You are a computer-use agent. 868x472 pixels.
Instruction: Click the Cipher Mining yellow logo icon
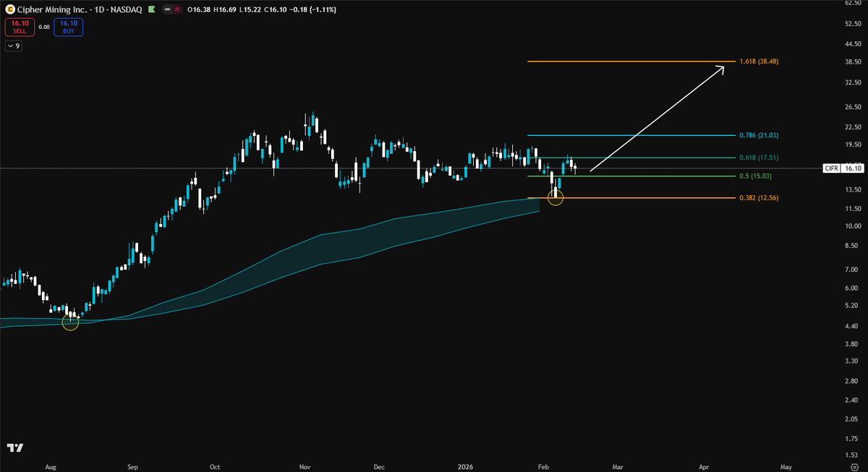coord(11,11)
